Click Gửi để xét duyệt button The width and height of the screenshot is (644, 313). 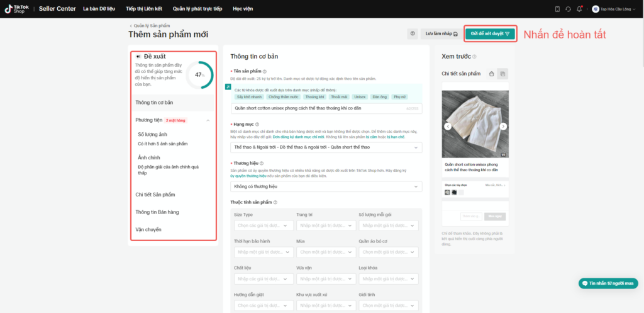pyautogui.click(x=489, y=34)
